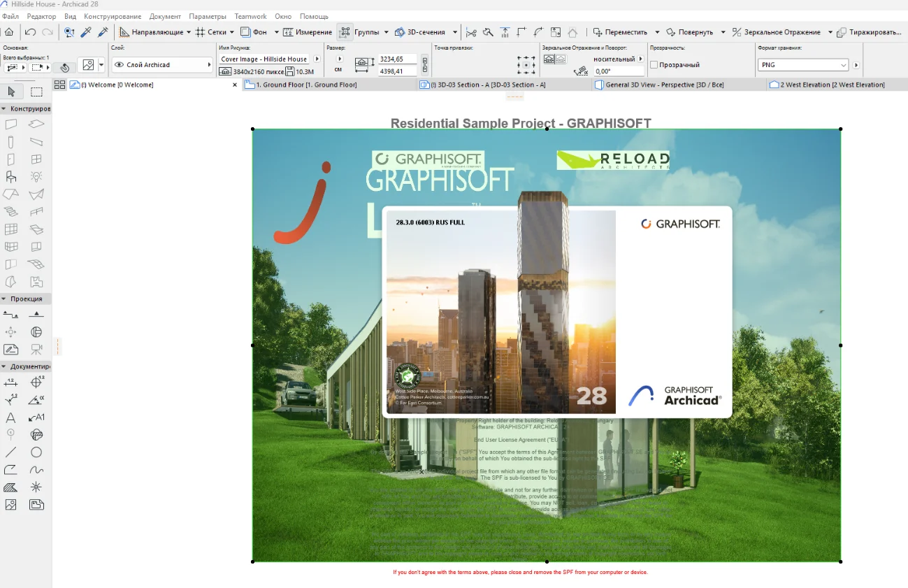
Task: Click the Повернуть button
Action: point(689,32)
